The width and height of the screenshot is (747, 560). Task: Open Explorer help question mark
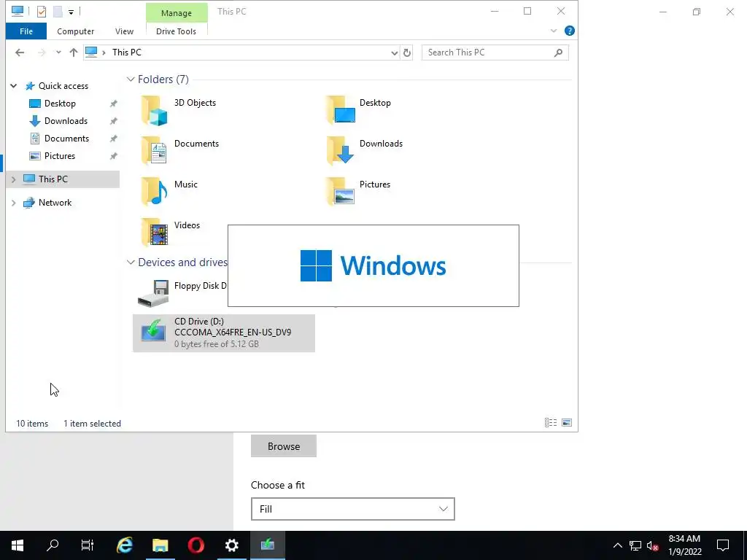pyautogui.click(x=569, y=31)
